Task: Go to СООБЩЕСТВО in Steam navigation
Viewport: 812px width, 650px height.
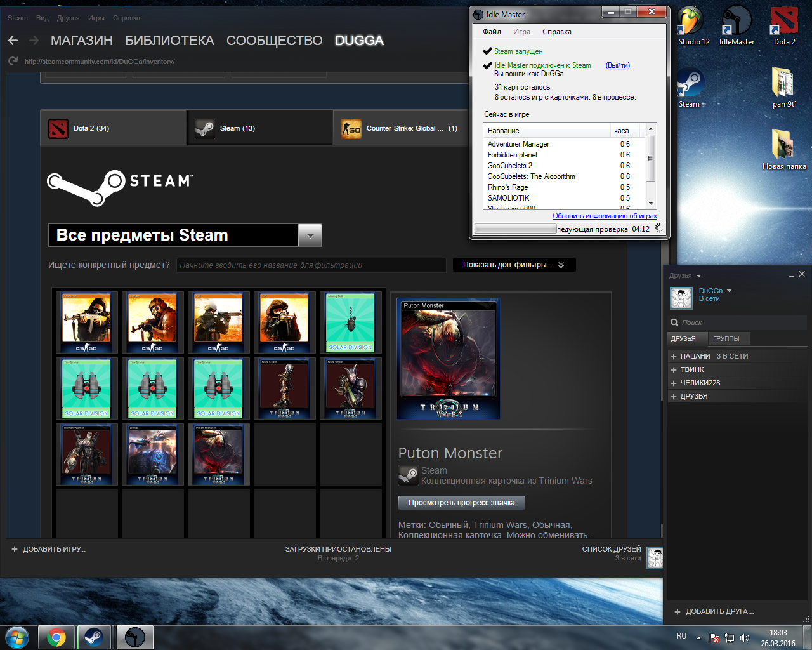Action: [275, 41]
